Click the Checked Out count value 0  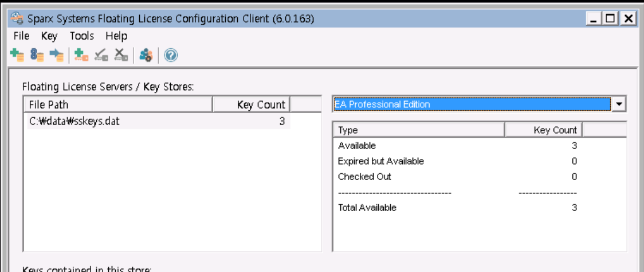[574, 177]
